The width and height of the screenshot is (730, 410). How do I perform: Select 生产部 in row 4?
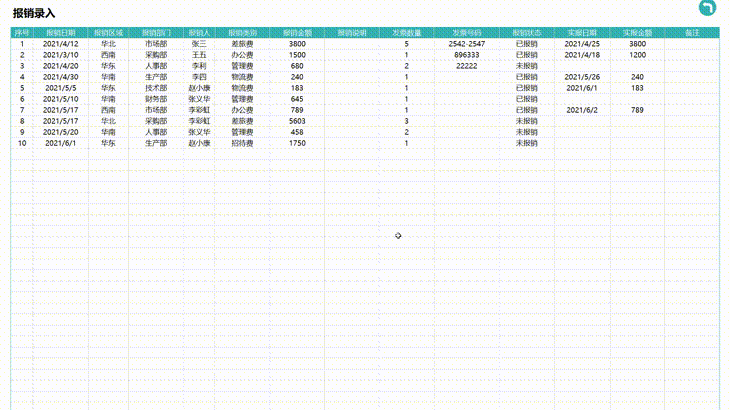(x=156, y=77)
